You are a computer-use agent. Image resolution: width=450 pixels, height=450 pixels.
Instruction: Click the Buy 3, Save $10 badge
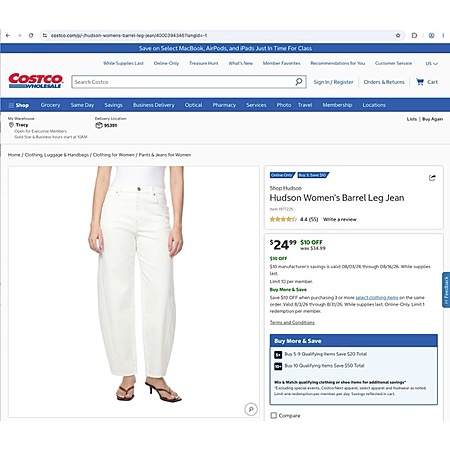[313, 175]
